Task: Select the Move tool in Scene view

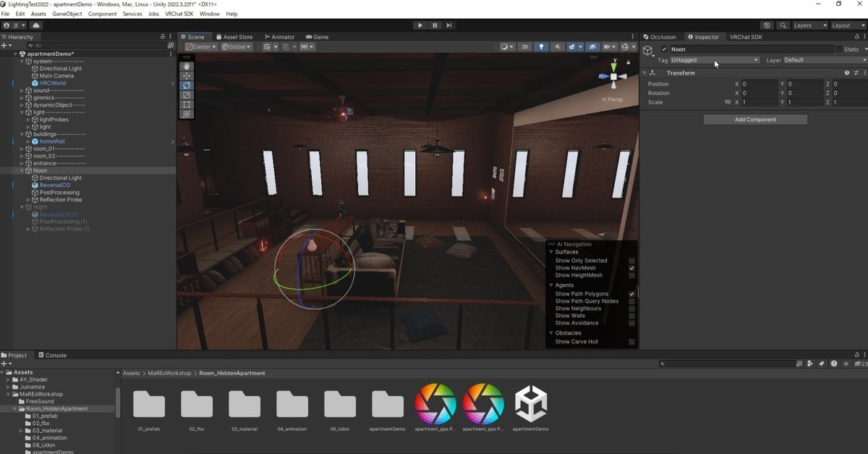Action: (187, 75)
